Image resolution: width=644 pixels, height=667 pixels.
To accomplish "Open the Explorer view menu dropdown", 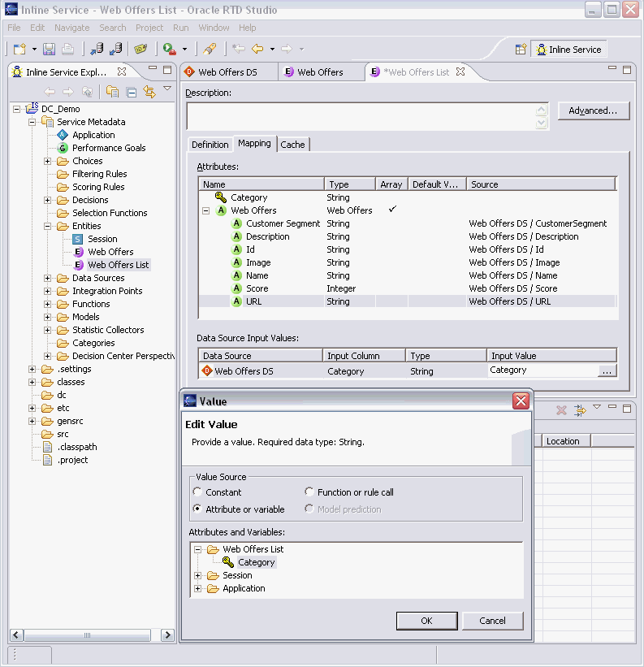I will click(167, 89).
